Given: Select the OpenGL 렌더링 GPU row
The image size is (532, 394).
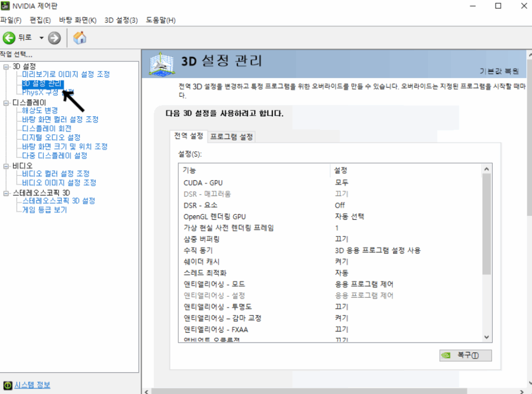Looking at the screenshot, I should 330,217.
